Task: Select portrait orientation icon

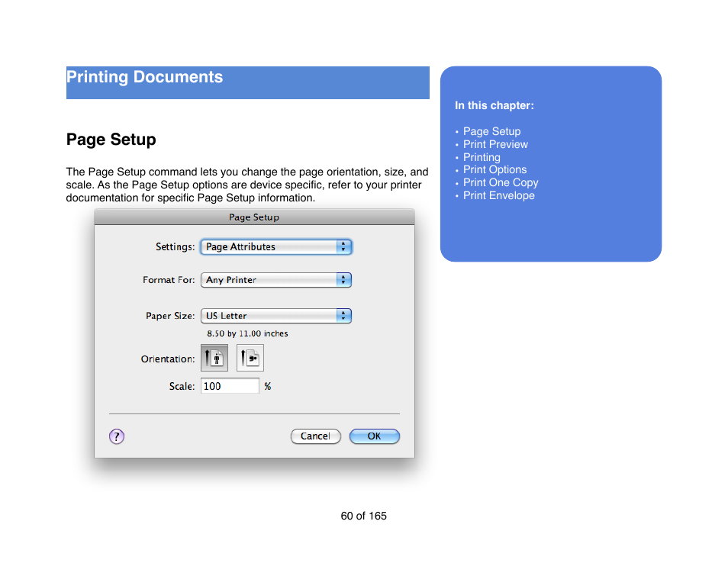Action: point(214,358)
